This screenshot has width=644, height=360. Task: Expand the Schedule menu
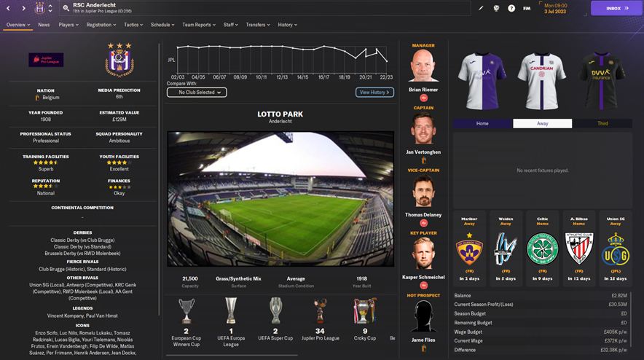[162, 25]
